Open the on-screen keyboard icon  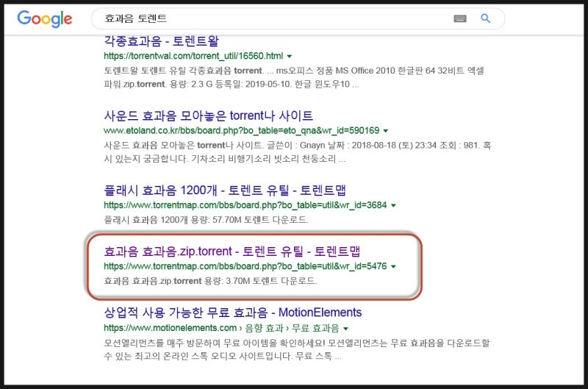[460, 18]
